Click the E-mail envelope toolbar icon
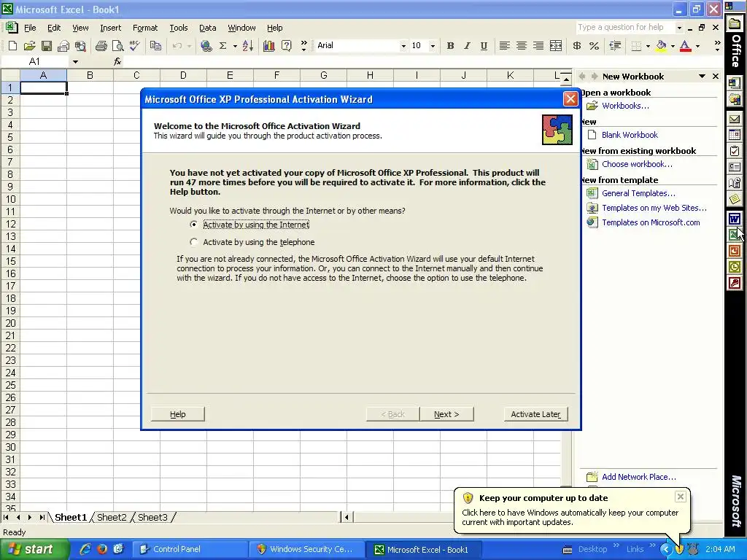Screen dimensions: 747x560 [63, 46]
